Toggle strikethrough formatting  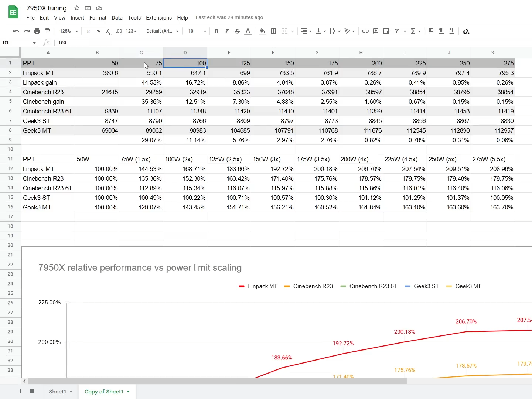[237, 31]
